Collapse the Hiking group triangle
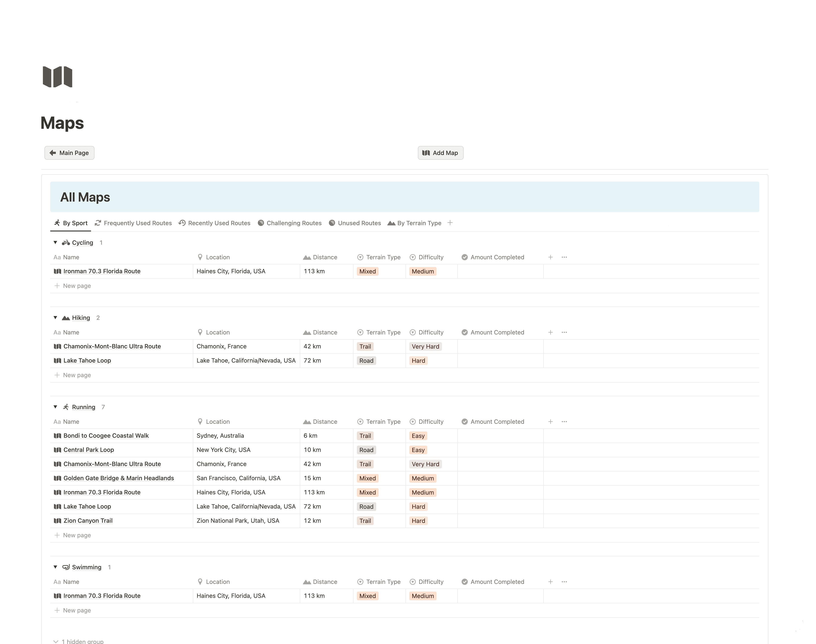This screenshot has height=644, width=816. [x=55, y=317]
